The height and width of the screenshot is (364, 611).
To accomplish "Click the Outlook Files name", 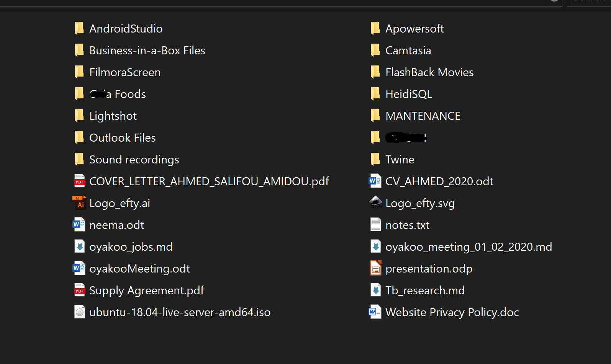I will [123, 138].
